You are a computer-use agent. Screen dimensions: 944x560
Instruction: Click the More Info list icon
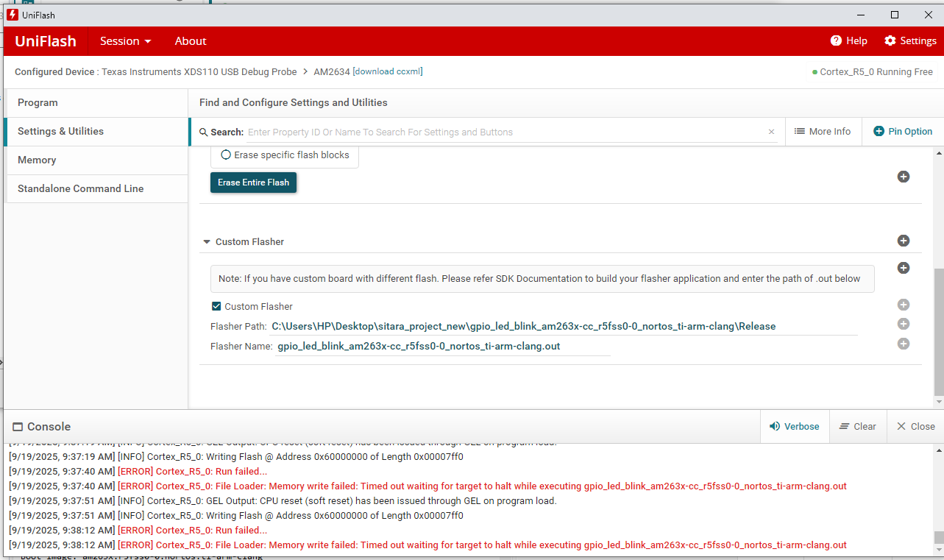tap(800, 131)
